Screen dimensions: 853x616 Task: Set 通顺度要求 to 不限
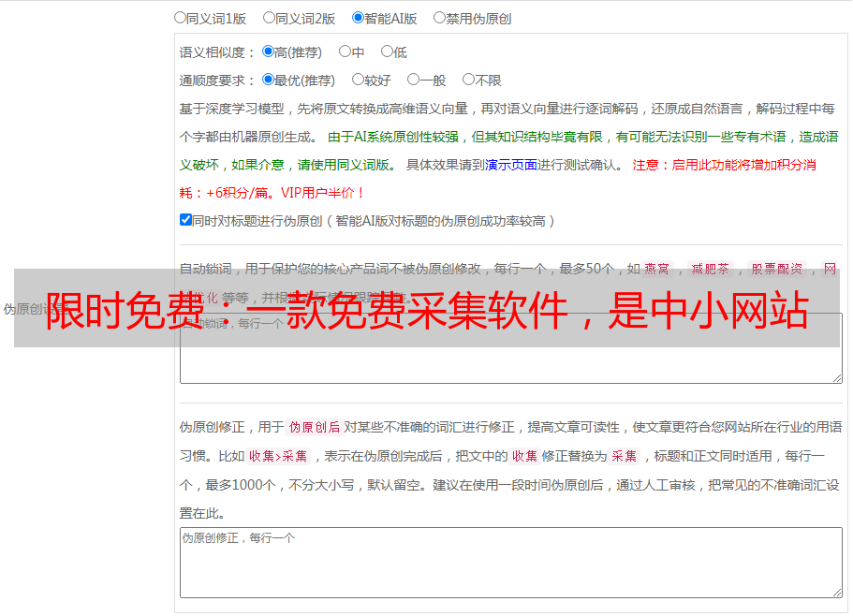tap(468, 80)
